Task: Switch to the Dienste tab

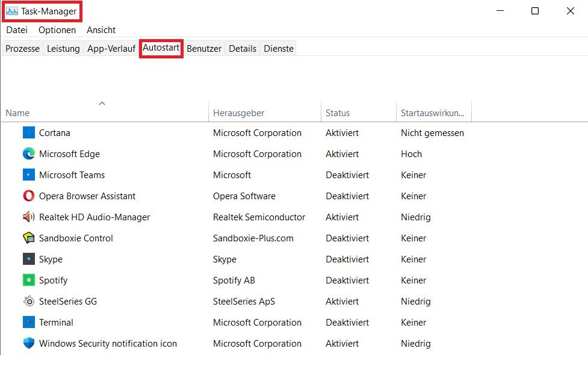Action: tap(279, 49)
